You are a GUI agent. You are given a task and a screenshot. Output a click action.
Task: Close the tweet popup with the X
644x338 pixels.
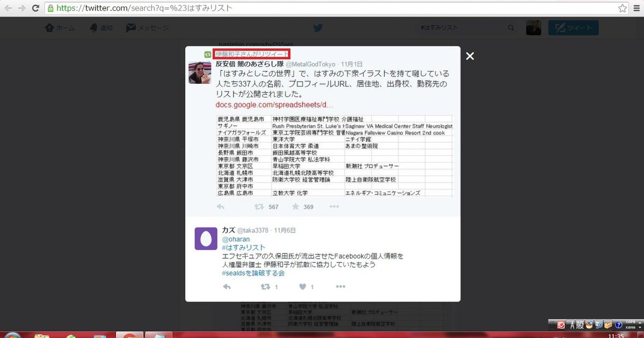point(470,56)
